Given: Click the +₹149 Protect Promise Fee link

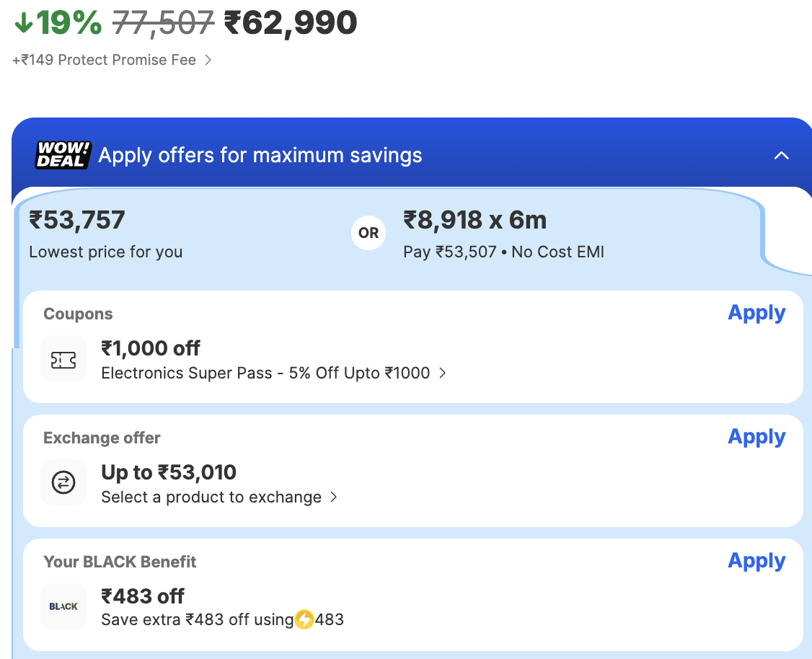Looking at the screenshot, I should point(105,61).
